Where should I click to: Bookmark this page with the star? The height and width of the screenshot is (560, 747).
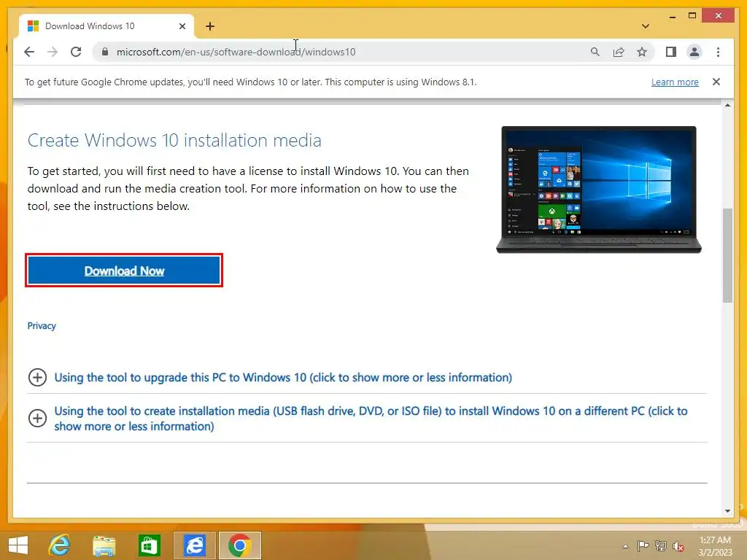point(642,52)
